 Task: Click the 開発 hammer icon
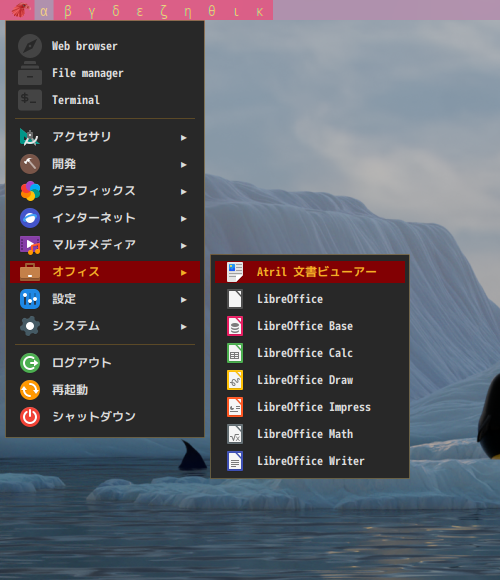click(30, 164)
